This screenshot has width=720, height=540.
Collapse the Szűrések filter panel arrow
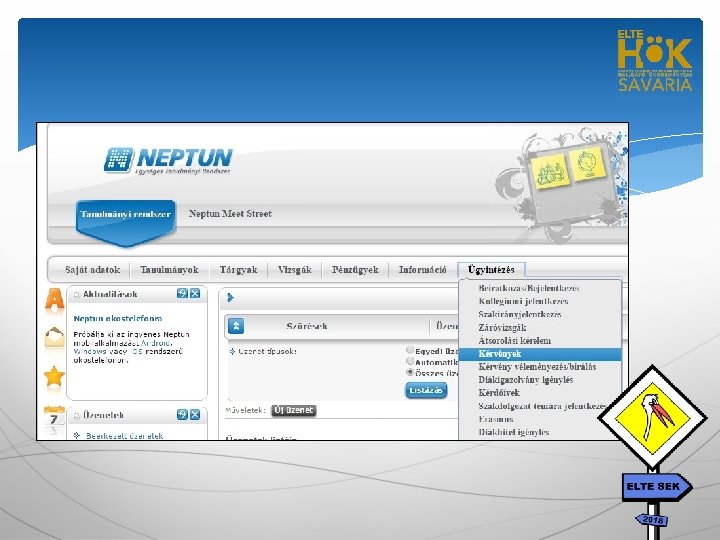click(236, 326)
